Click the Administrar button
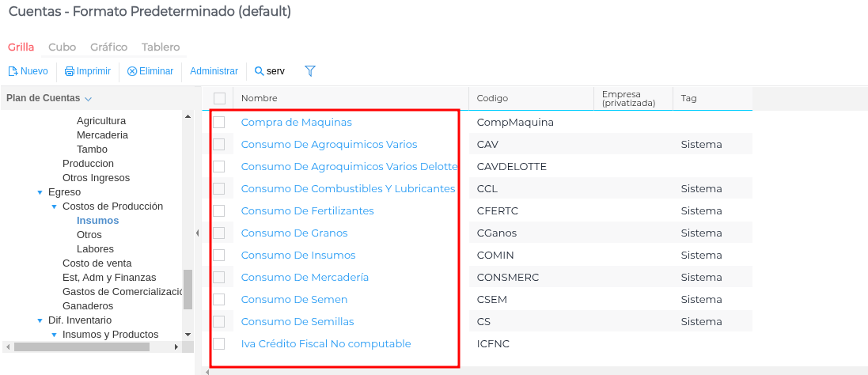868x375 pixels. (214, 71)
